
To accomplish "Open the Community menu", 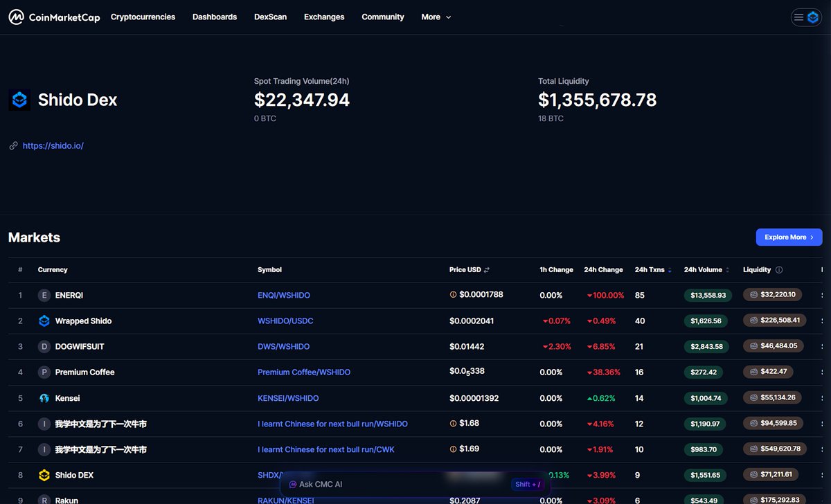I will point(383,17).
